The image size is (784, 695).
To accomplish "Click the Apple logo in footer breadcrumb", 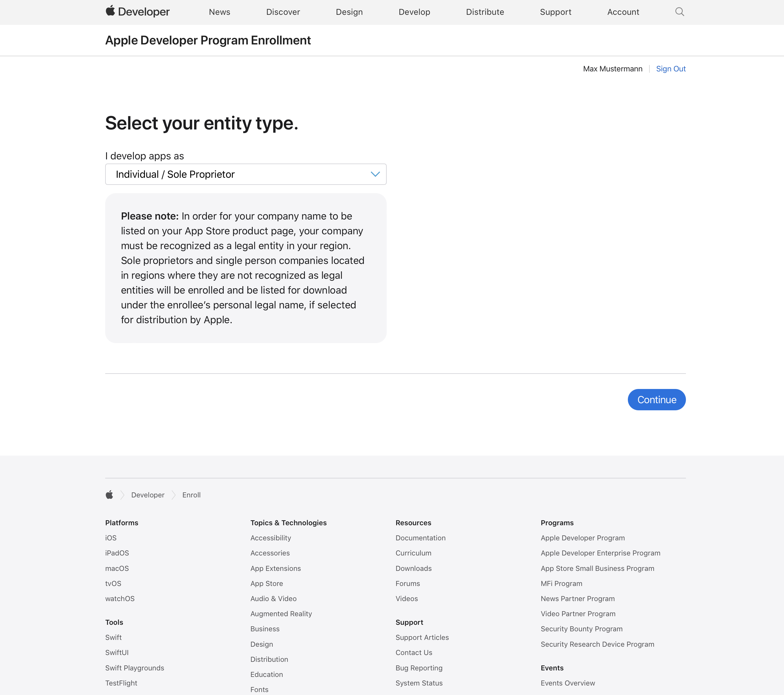I will [109, 494].
